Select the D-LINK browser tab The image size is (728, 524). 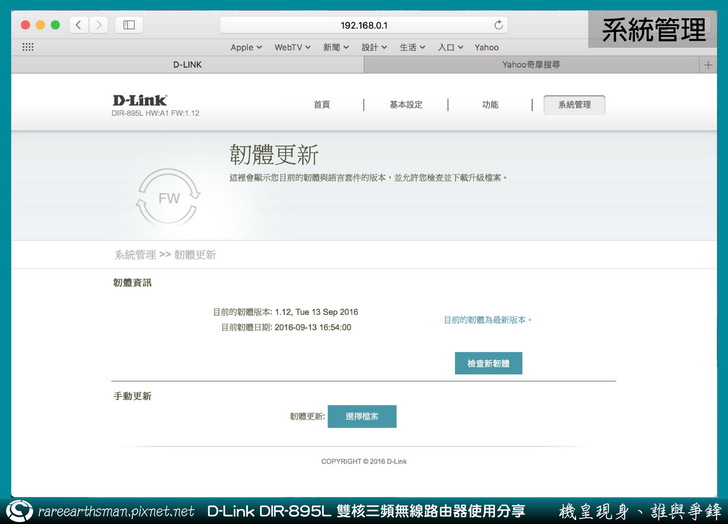tap(188, 64)
